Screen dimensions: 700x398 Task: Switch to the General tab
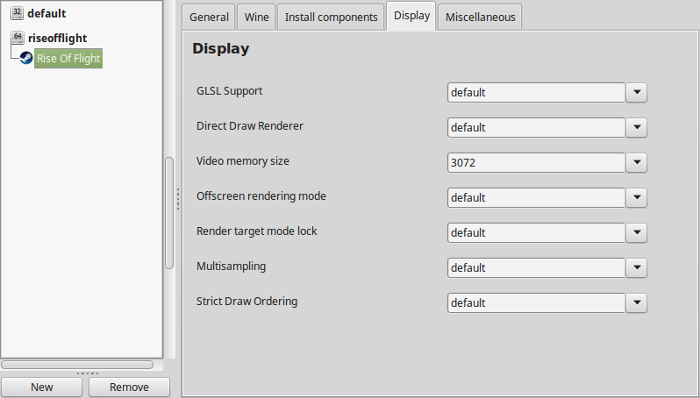208,17
